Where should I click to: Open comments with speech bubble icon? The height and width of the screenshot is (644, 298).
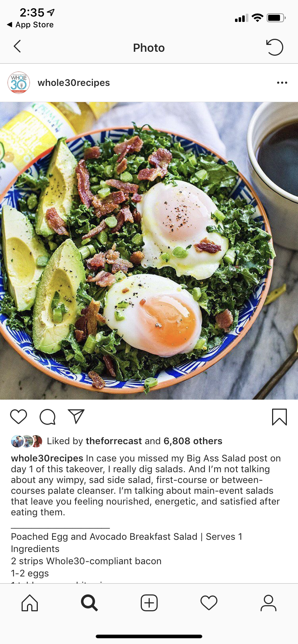(x=48, y=417)
